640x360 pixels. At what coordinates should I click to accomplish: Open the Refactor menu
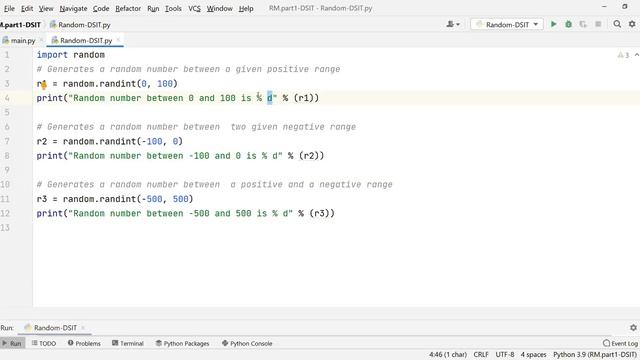pyautogui.click(x=128, y=8)
